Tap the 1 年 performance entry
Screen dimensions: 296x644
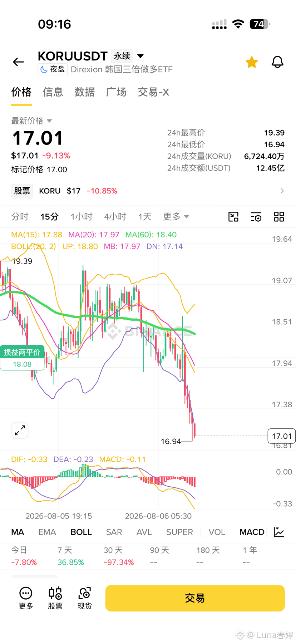[x=250, y=556]
